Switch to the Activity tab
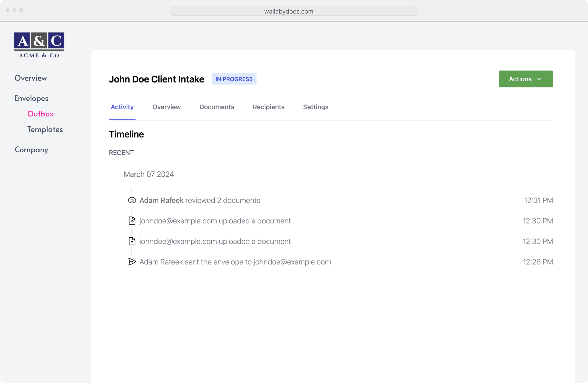 click(122, 107)
